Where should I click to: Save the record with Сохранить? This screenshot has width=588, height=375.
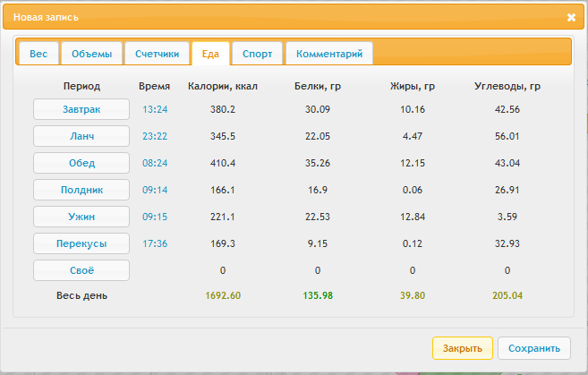[533, 348]
